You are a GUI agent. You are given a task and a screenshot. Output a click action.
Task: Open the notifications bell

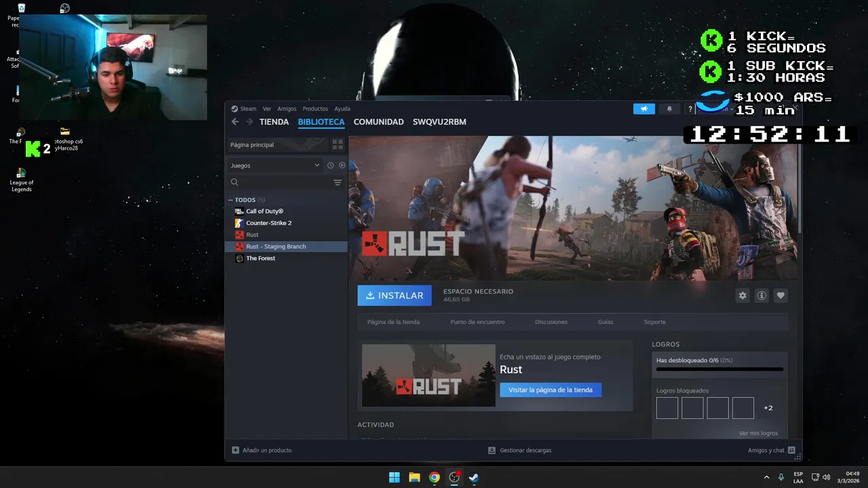point(669,108)
